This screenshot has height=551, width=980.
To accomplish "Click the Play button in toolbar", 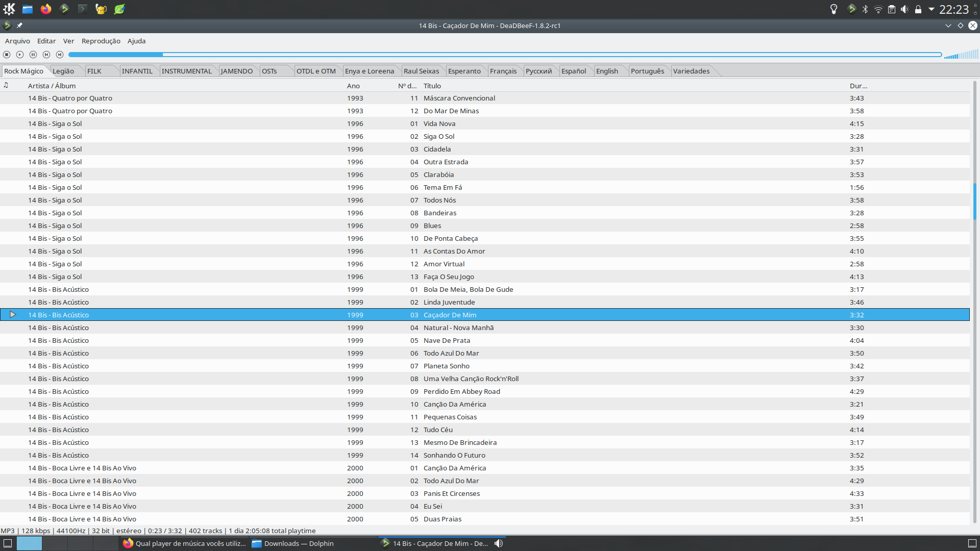I will click(20, 55).
